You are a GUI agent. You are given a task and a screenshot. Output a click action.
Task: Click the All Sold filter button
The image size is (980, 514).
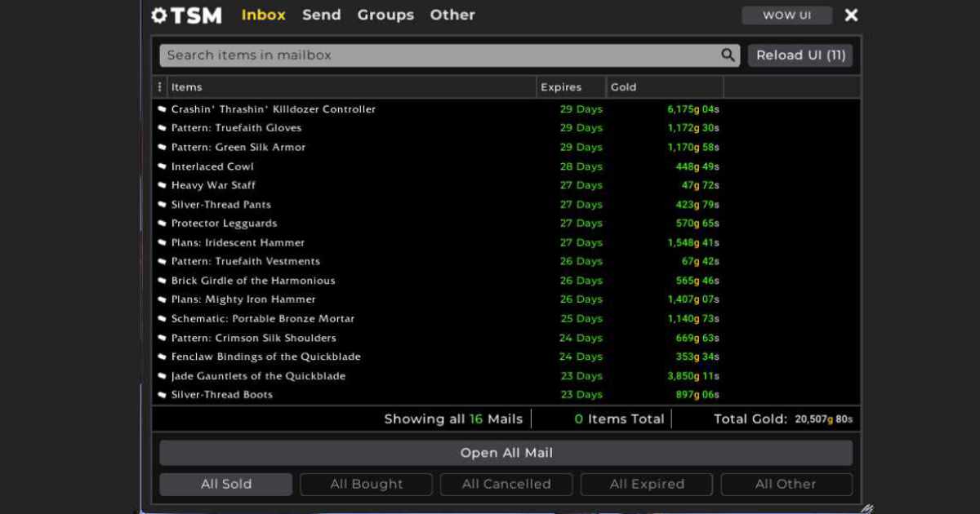(225, 484)
